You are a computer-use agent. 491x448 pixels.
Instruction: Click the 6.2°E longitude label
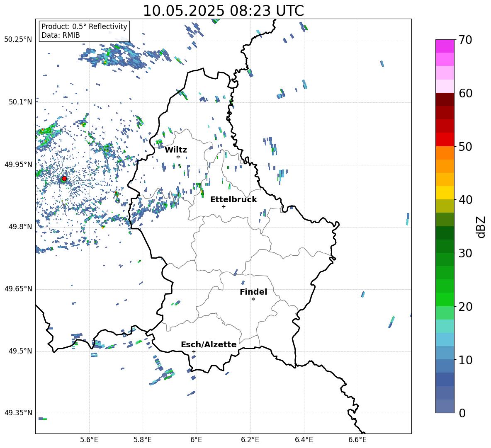[250, 440]
